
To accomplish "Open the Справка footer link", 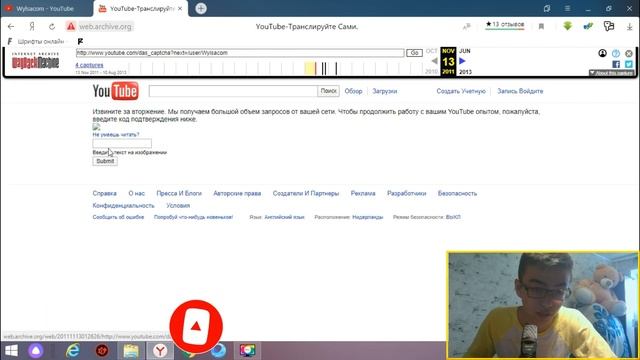I will coord(104,193).
